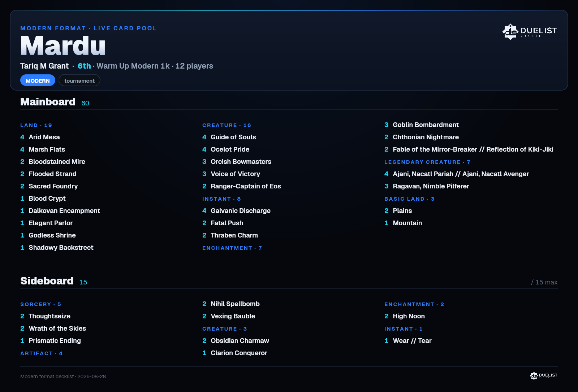578x392 pixels.
Task: Click the player name Tariq M Grant
Action: 44,66
